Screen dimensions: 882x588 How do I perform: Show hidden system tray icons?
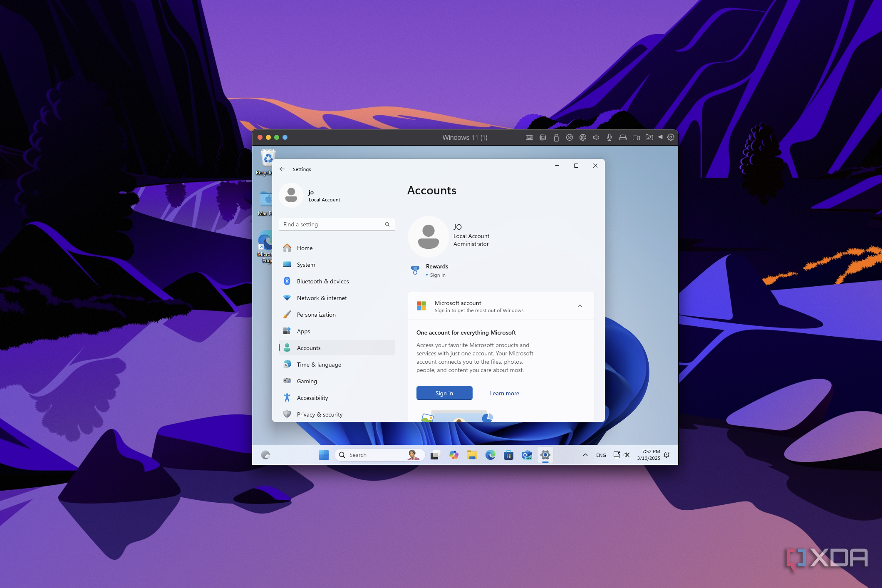pyautogui.click(x=585, y=455)
